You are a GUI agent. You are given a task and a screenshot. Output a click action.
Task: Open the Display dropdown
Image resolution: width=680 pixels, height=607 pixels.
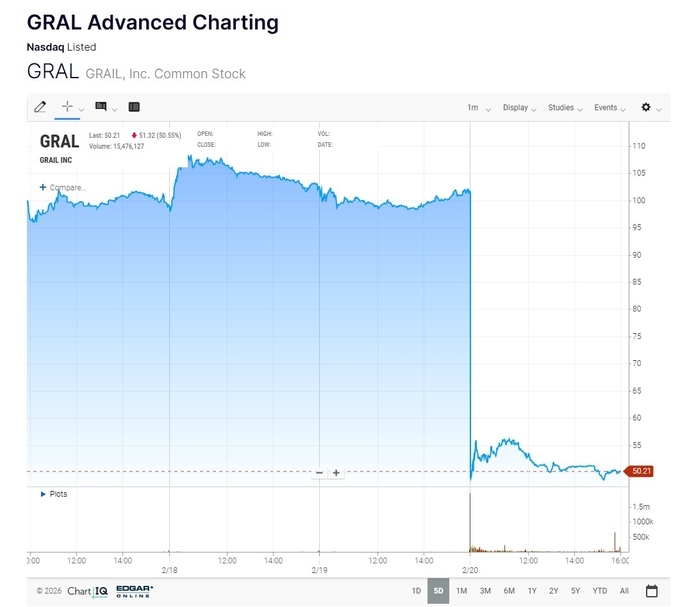pyautogui.click(x=519, y=108)
